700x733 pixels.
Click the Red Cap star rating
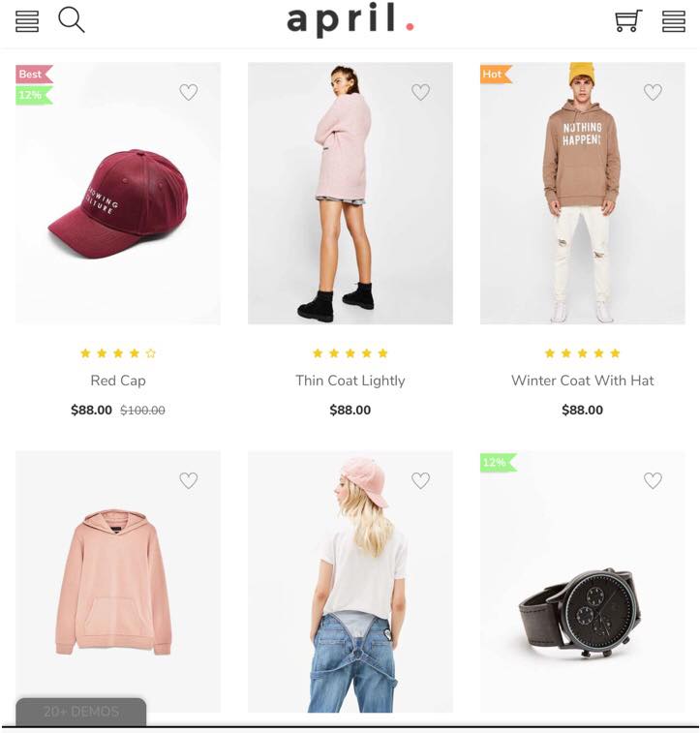coord(118,353)
